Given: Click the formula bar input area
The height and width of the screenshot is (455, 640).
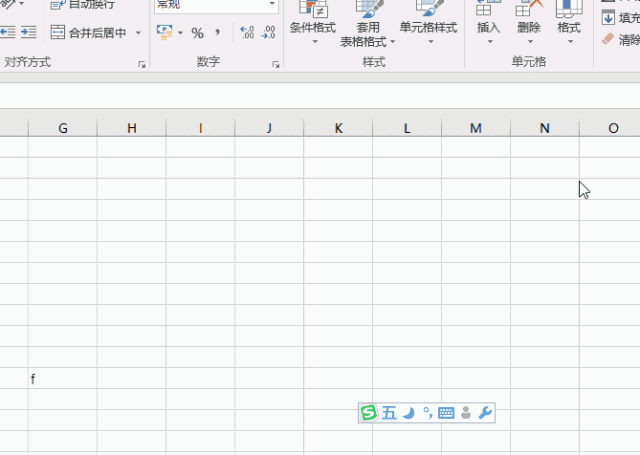Looking at the screenshot, I should point(320,96).
